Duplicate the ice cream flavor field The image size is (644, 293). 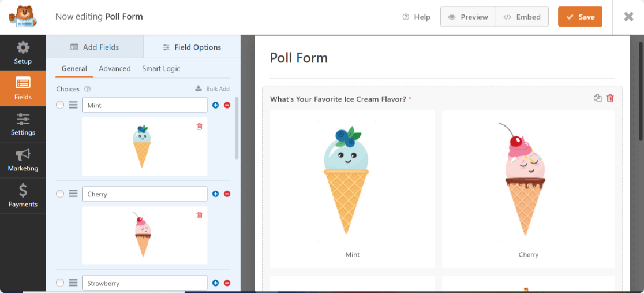coord(598,98)
